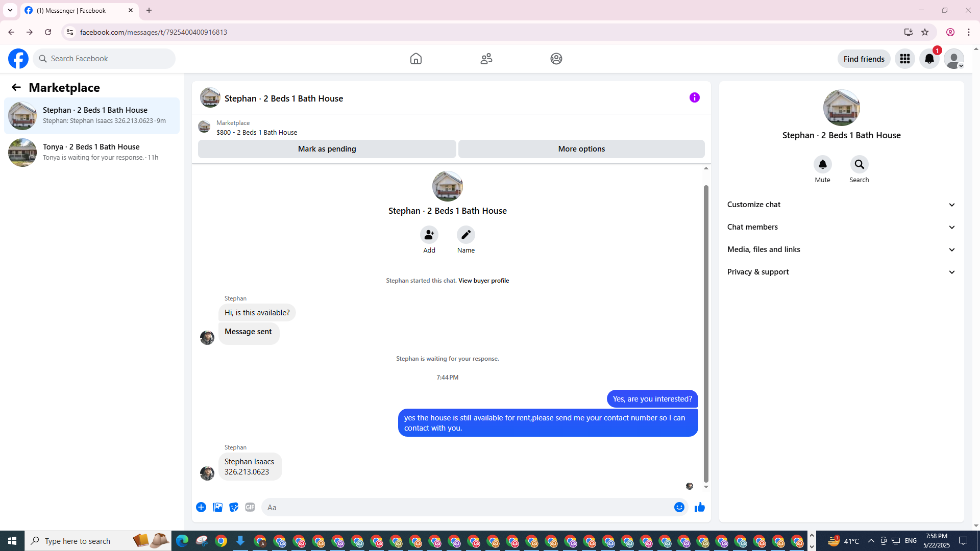This screenshot has height=551, width=980.
Task: Expand Media, files and links section
Action: click(x=842, y=249)
